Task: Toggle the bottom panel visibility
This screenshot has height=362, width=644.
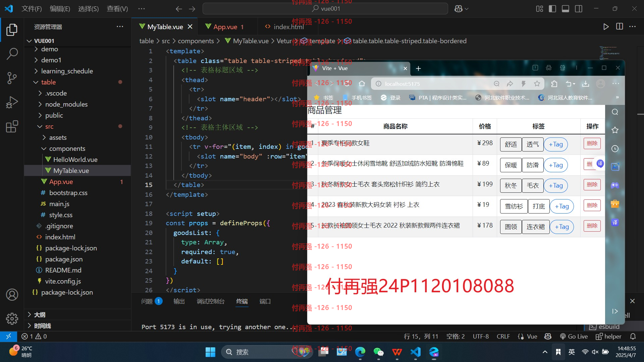Action: (x=566, y=9)
